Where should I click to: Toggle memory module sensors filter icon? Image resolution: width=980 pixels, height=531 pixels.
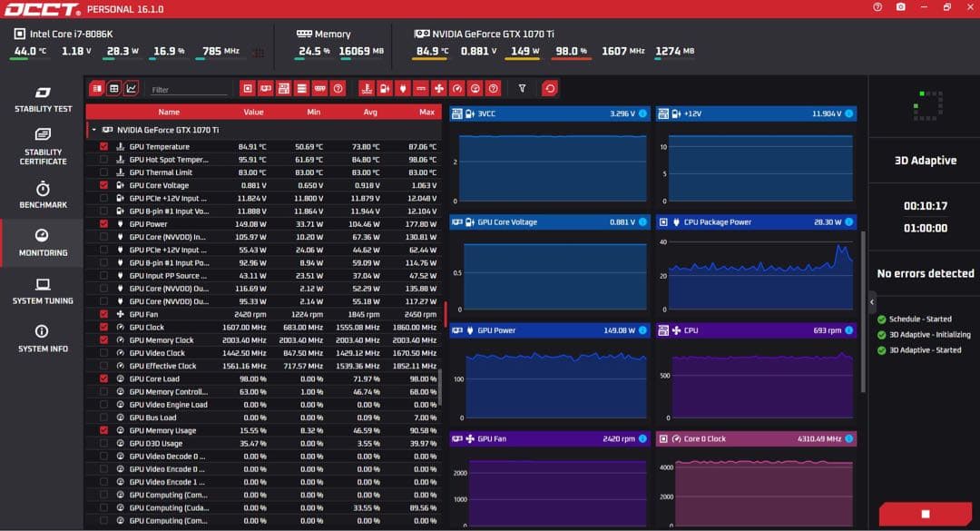coord(320,89)
